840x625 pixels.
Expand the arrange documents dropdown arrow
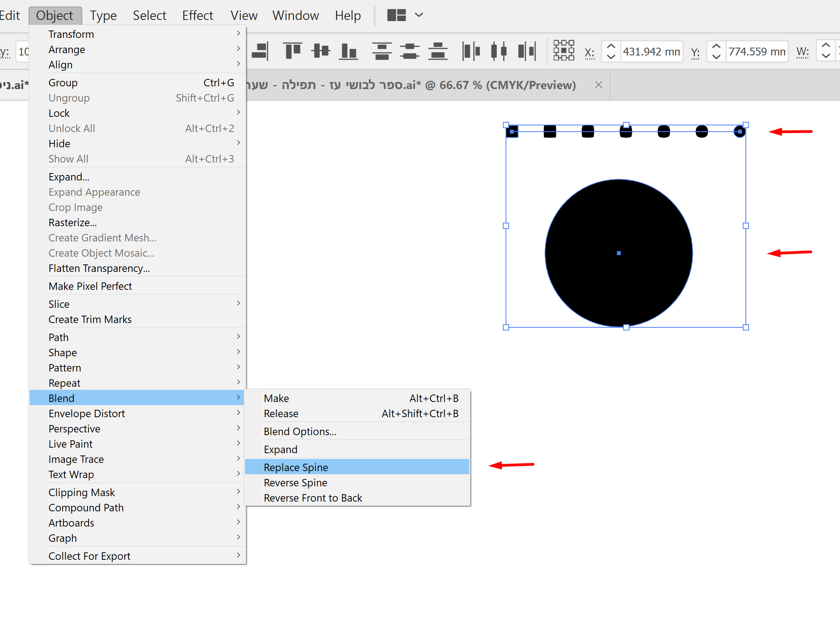(x=419, y=15)
